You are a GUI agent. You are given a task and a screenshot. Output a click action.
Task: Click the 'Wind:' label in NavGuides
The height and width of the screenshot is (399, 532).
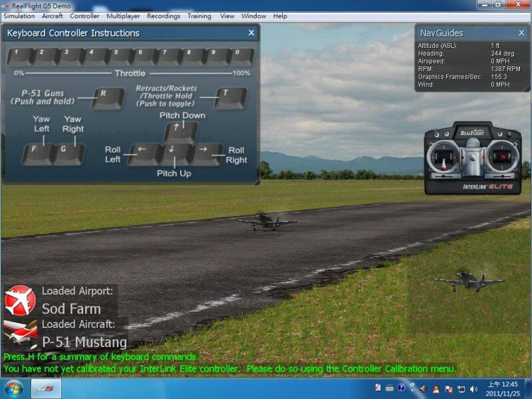[426, 84]
